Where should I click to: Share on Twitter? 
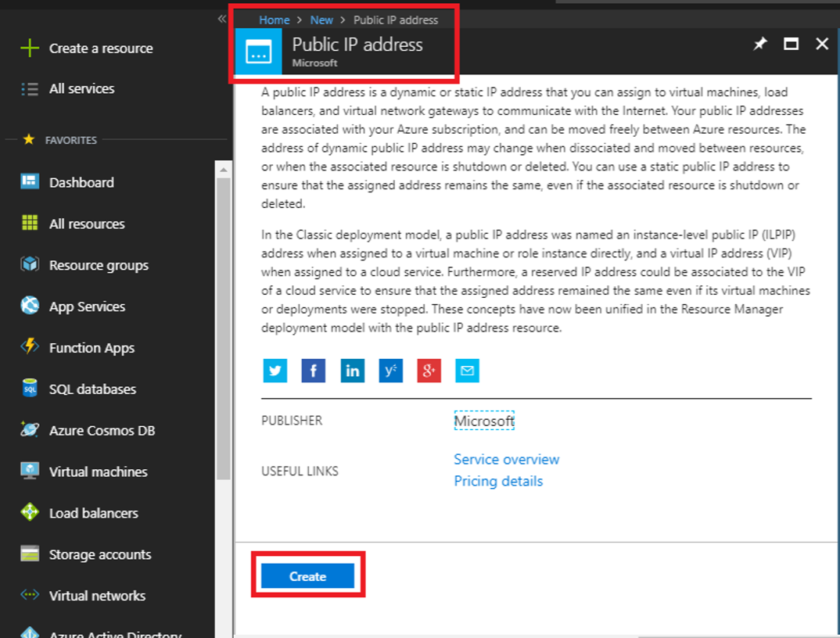click(275, 371)
